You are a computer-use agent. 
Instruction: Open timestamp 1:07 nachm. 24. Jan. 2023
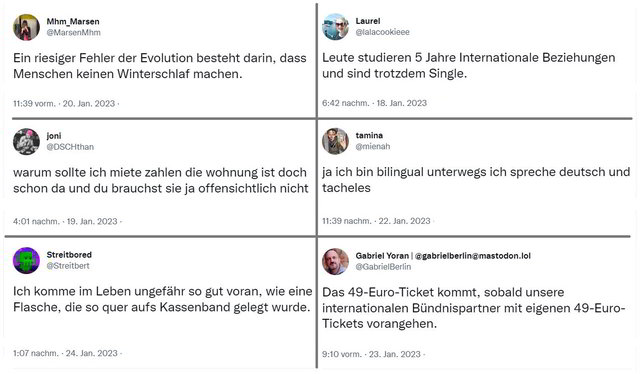tap(65, 353)
